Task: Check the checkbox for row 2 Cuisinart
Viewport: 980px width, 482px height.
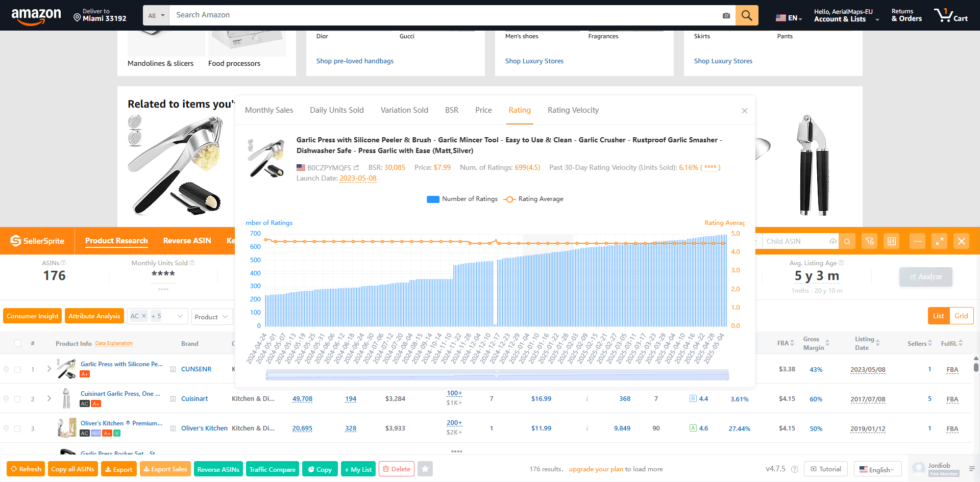Action: [x=17, y=399]
